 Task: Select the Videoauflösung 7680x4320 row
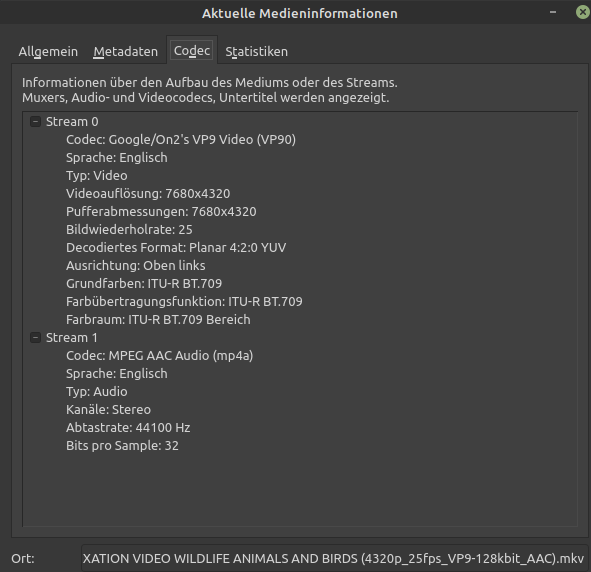[148, 194]
